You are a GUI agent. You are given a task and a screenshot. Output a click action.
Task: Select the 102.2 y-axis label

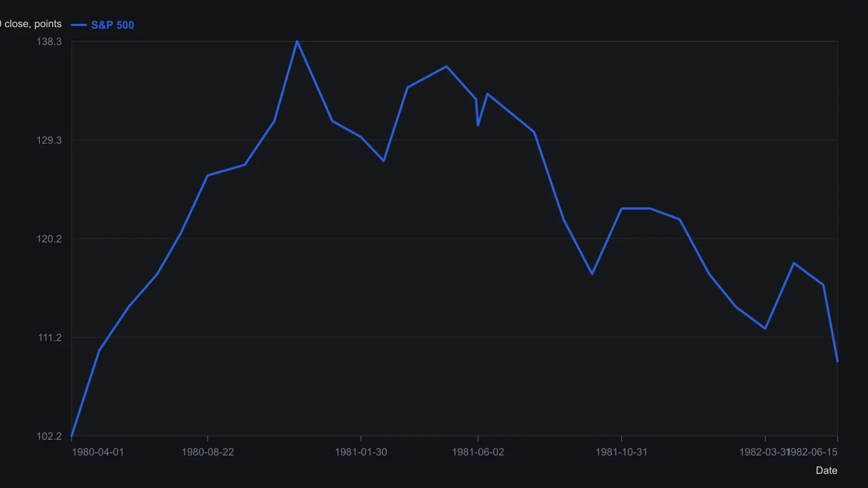coord(49,436)
